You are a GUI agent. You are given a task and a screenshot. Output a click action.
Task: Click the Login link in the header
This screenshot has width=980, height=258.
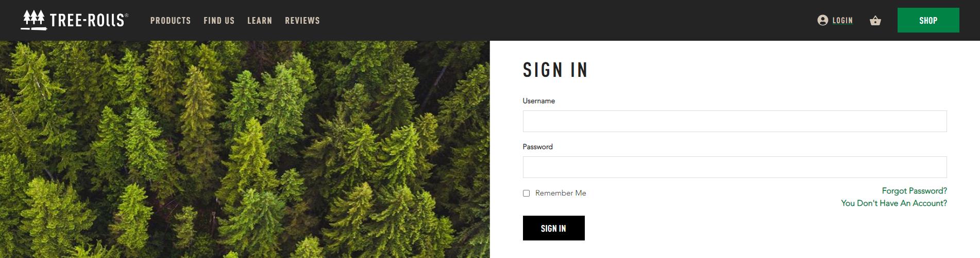coord(842,21)
